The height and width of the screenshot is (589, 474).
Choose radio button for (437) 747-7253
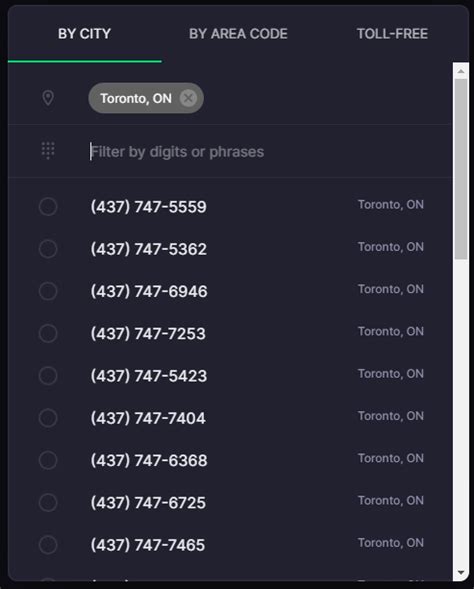coord(48,334)
